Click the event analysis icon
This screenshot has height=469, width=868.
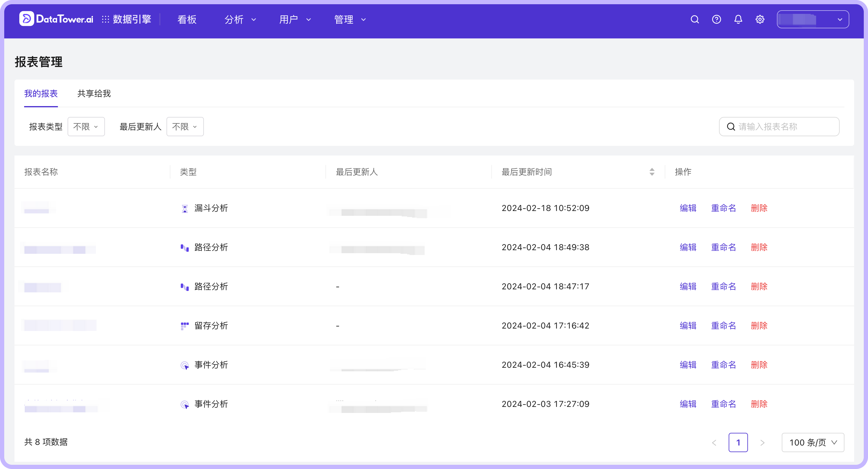[185, 365]
